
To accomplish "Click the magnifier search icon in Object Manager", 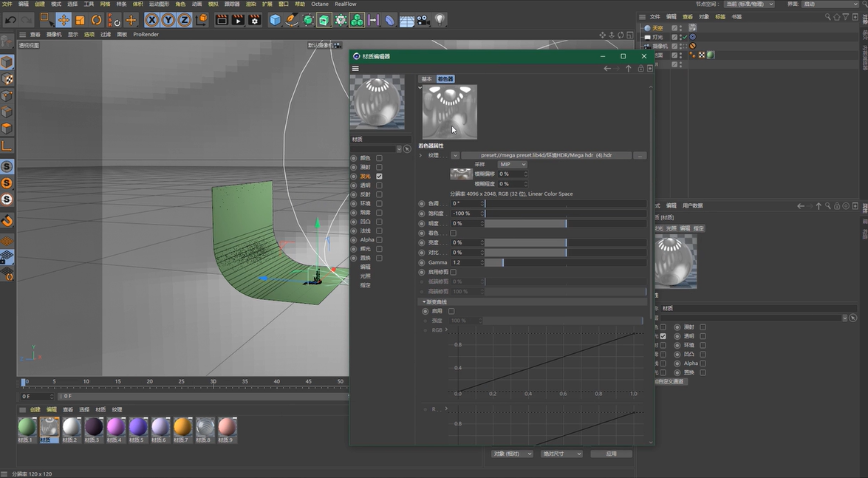I will pyautogui.click(x=827, y=16).
